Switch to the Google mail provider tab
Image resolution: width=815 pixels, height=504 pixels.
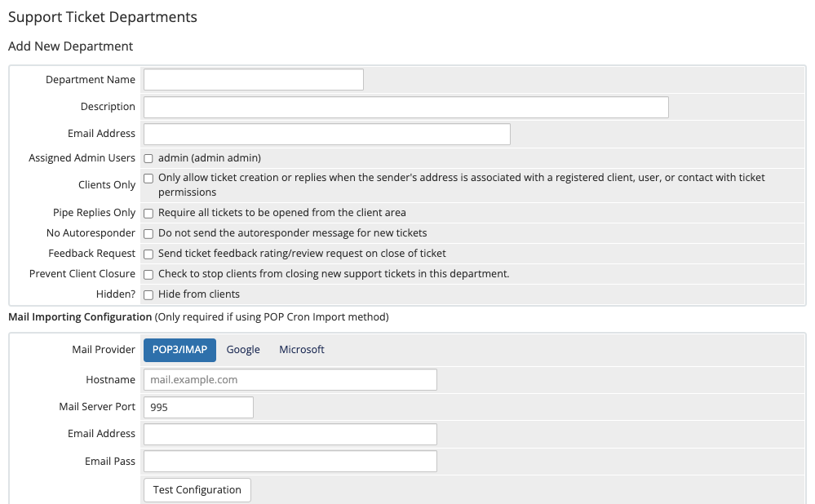243,350
